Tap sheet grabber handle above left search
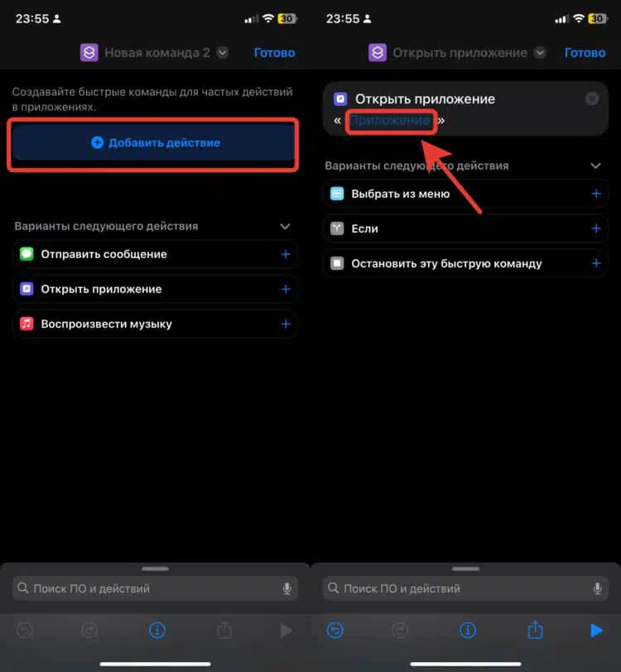 [x=156, y=569]
